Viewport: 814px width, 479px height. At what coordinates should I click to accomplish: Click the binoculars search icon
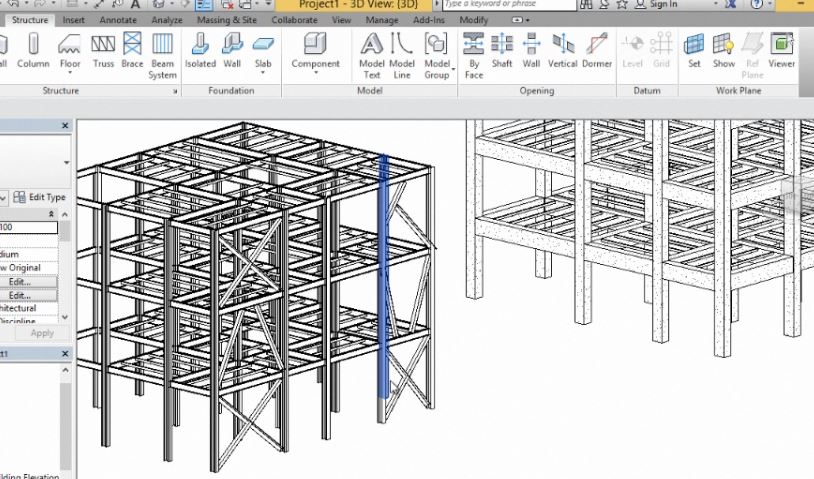586,5
